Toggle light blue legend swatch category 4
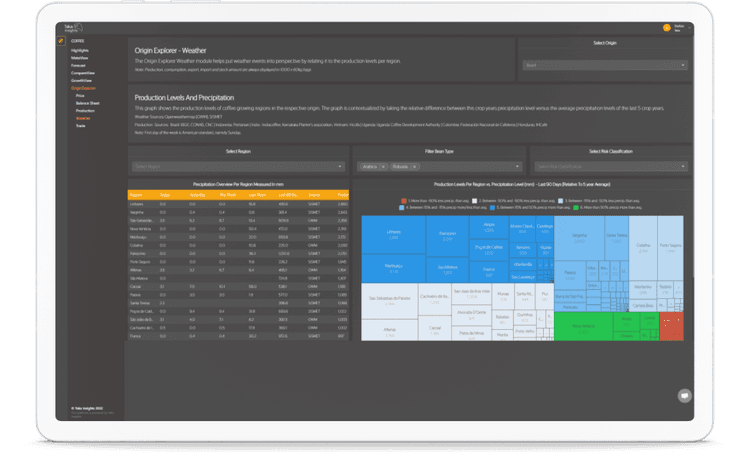This screenshot has height=456, width=750. [401, 208]
